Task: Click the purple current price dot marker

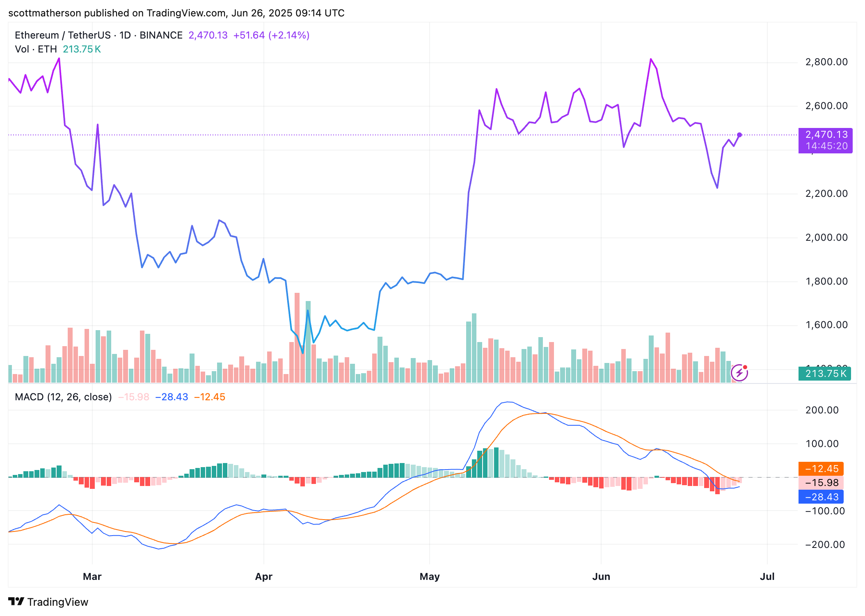Action: coord(739,135)
